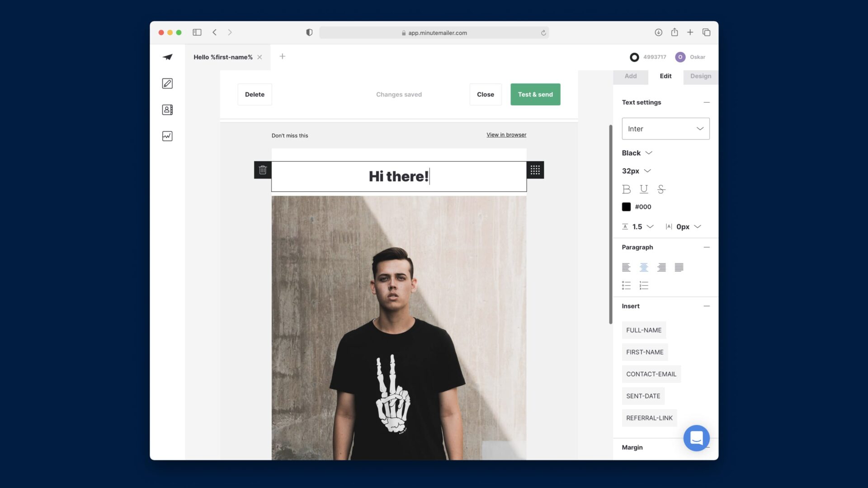Toggle bold formatting
Screen dimensions: 868x488
click(626, 189)
